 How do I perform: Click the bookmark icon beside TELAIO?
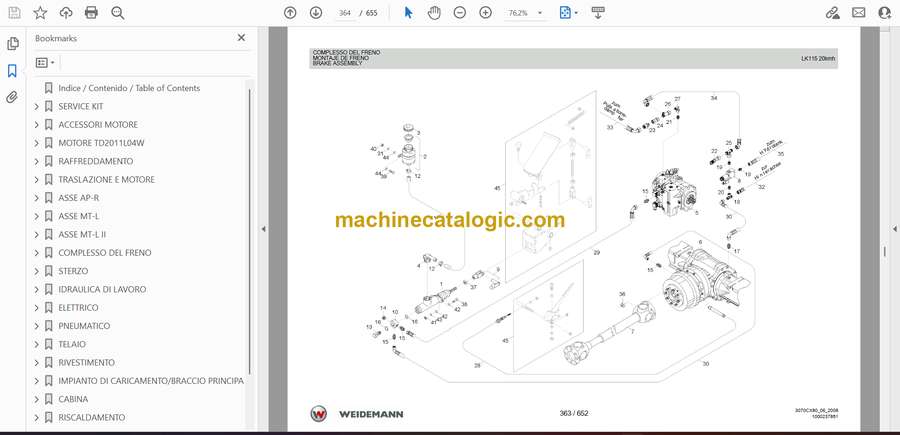(x=49, y=344)
